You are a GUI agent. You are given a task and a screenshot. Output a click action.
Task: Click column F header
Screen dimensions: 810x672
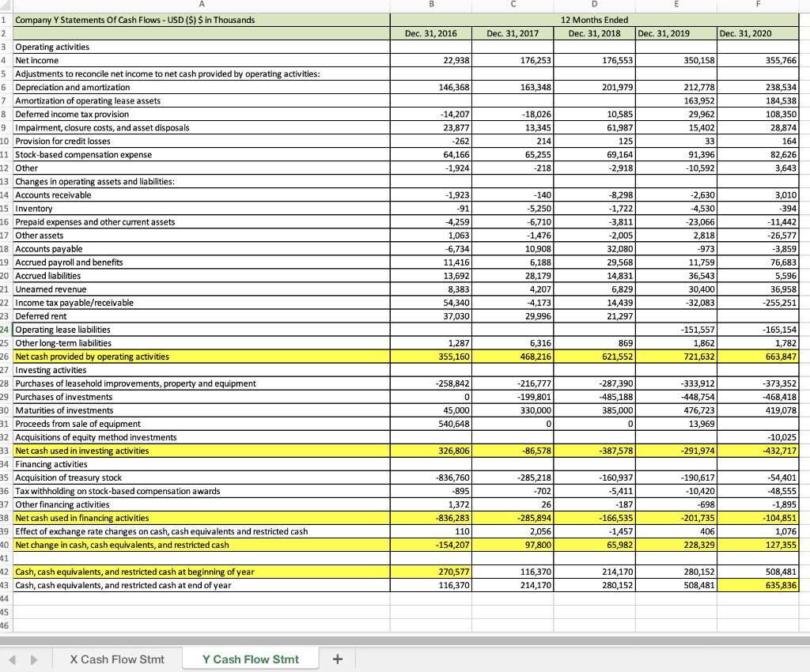click(x=758, y=4)
